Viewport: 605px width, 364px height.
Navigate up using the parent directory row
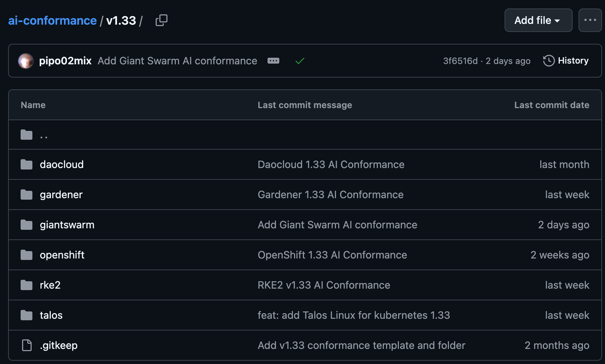pos(44,135)
